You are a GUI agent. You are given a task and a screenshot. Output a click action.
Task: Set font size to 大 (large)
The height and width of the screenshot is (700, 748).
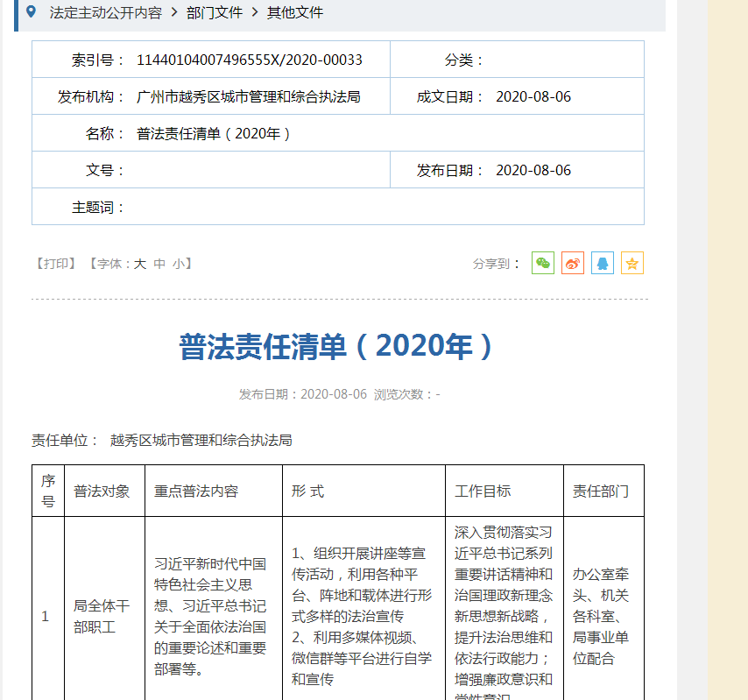coord(140,264)
